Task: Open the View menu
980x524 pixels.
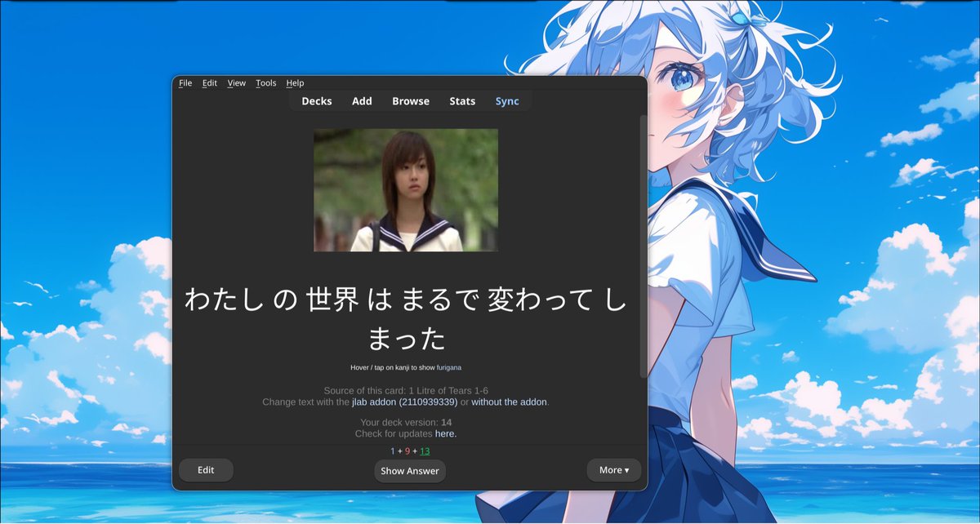Action: pos(237,83)
